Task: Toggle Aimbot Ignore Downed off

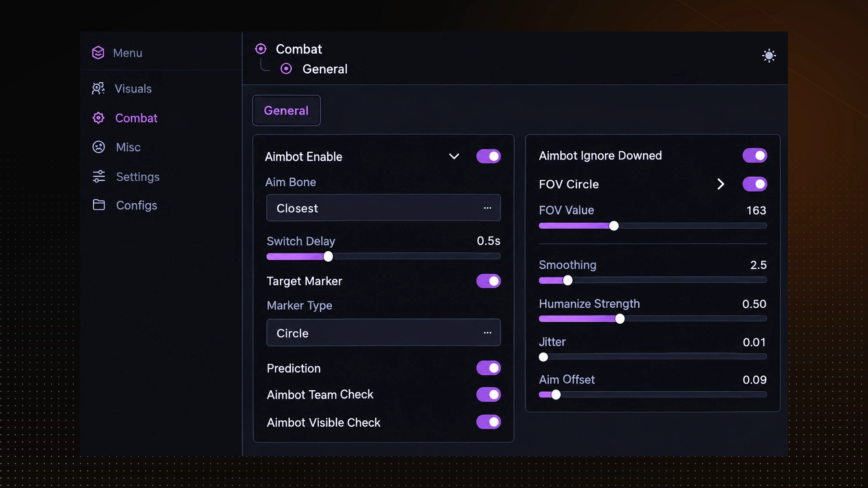Action: click(755, 155)
